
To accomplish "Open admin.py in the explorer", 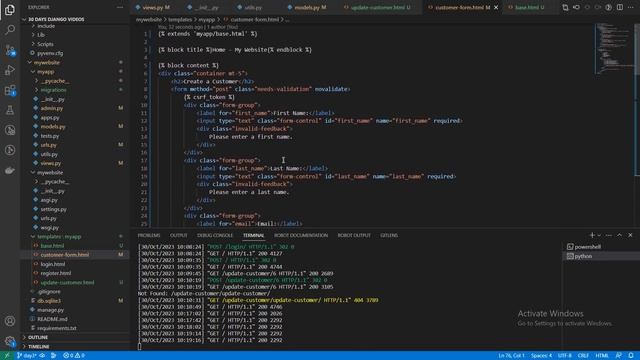I will click(x=51, y=108).
